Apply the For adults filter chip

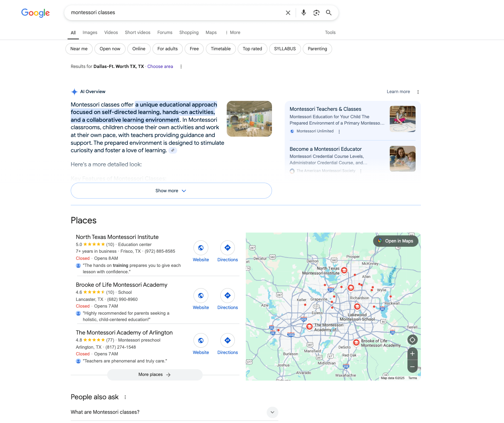pyautogui.click(x=168, y=49)
